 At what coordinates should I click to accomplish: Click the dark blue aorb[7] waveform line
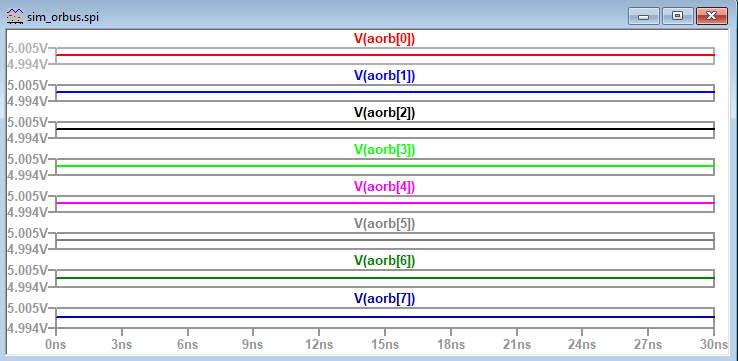385,317
